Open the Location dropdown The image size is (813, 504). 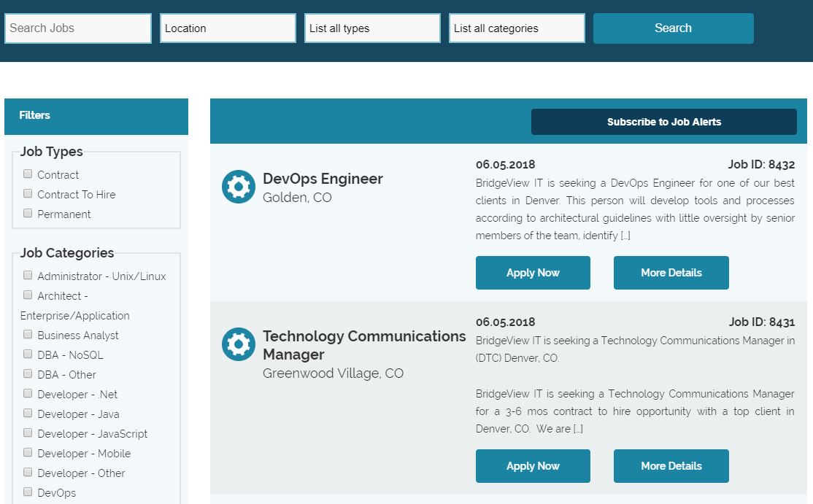pos(228,28)
